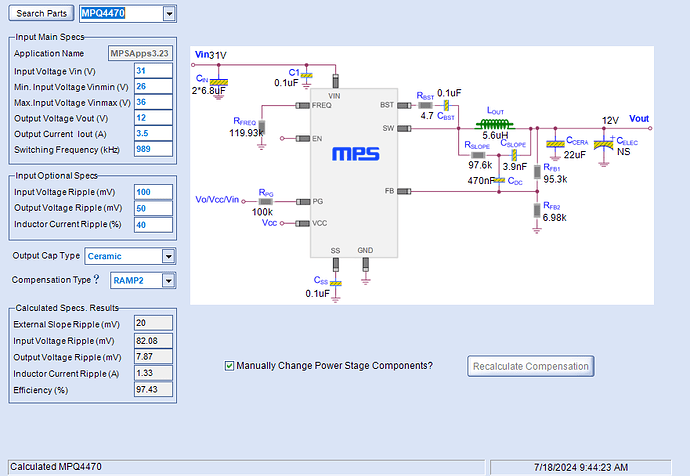Click the 12V output voltage label
Viewport: 690px width, 476px height.
610,120
